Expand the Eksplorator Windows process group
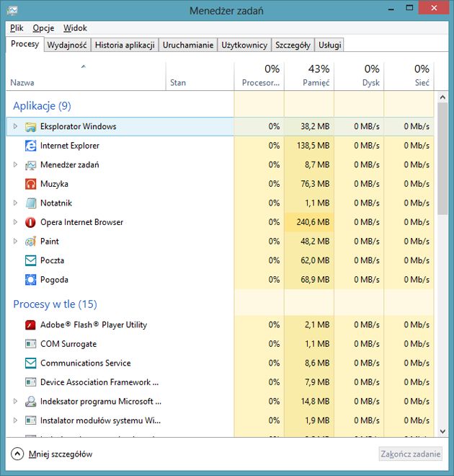The image size is (454, 476). [x=15, y=126]
